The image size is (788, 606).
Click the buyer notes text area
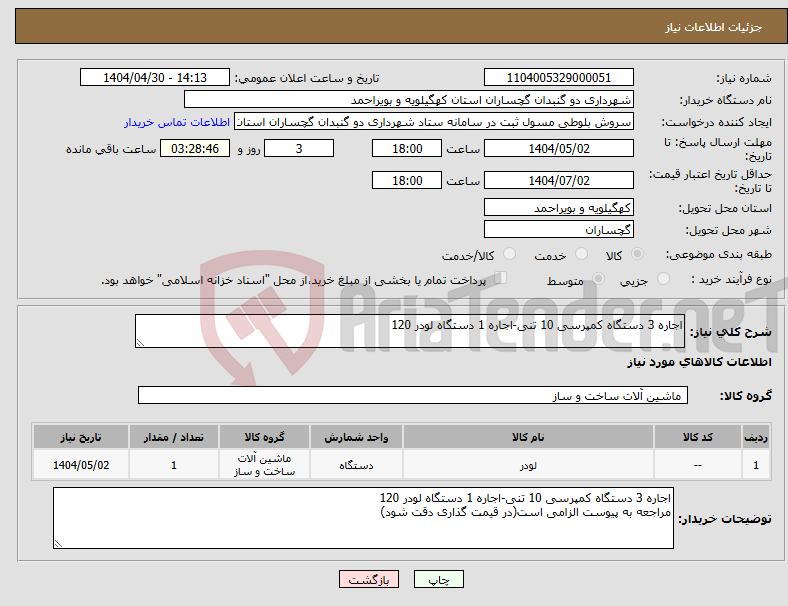pyautogui.click(x=363, y=518)
